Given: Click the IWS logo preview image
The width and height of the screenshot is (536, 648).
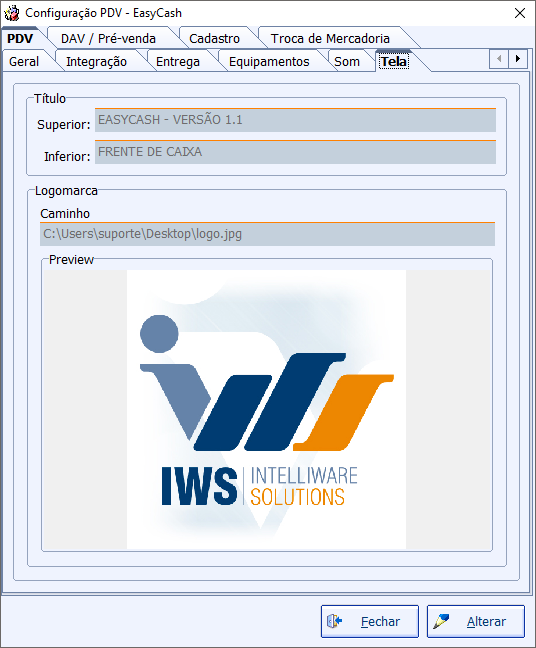Looking at the screenshot, I should (x=266, y=410).
